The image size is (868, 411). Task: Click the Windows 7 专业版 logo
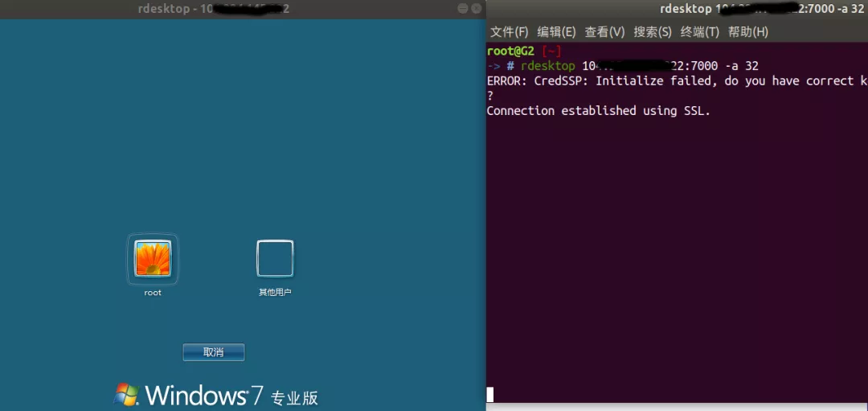click(216, 395)
